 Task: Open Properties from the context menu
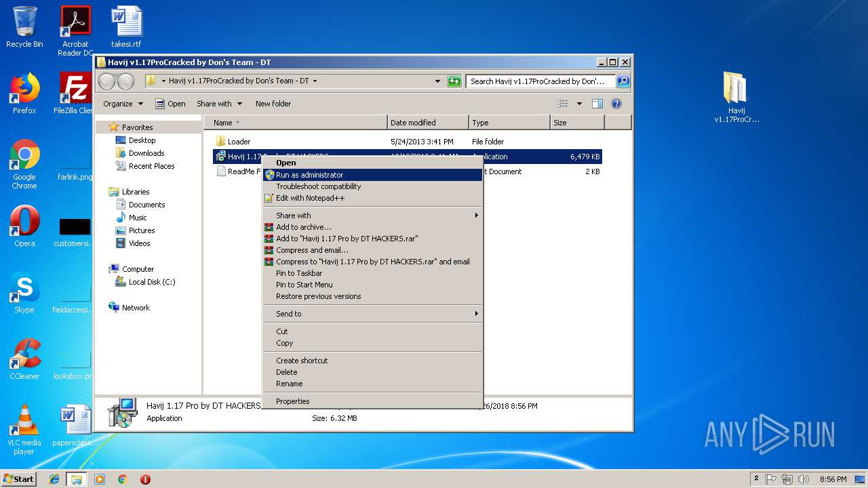tap(372, 401)
